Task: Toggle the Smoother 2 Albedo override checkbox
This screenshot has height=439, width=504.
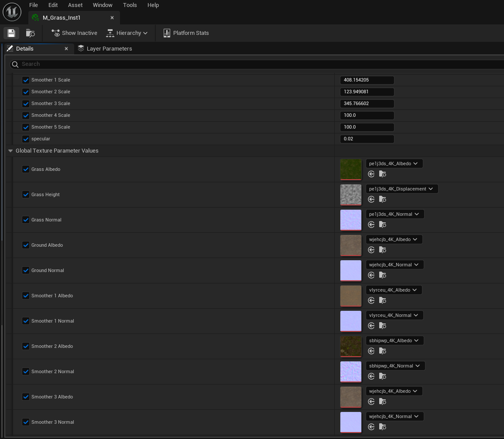Action: pyautogui.click(x=26, y=346)
